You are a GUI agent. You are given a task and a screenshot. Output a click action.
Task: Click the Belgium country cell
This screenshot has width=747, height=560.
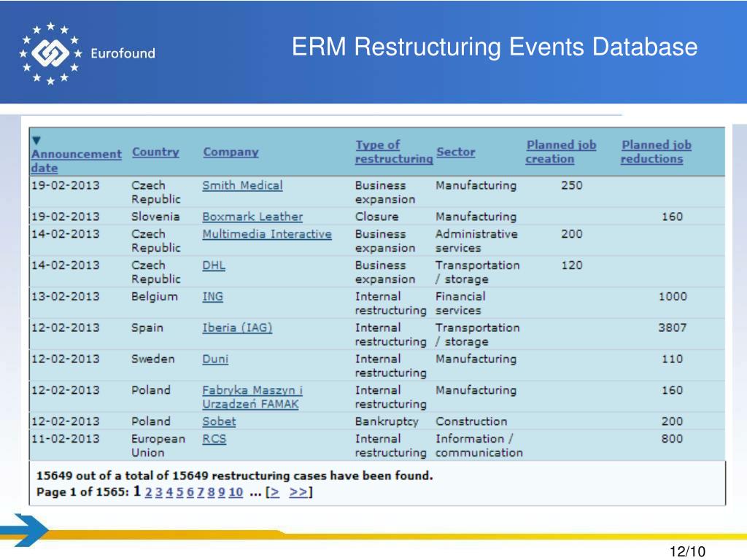tap(155, 297)
